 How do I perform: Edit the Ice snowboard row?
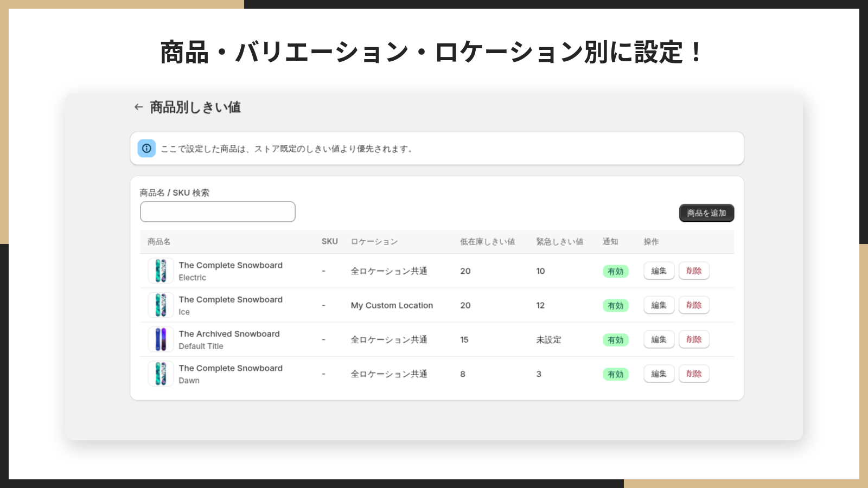click(659, 305)
